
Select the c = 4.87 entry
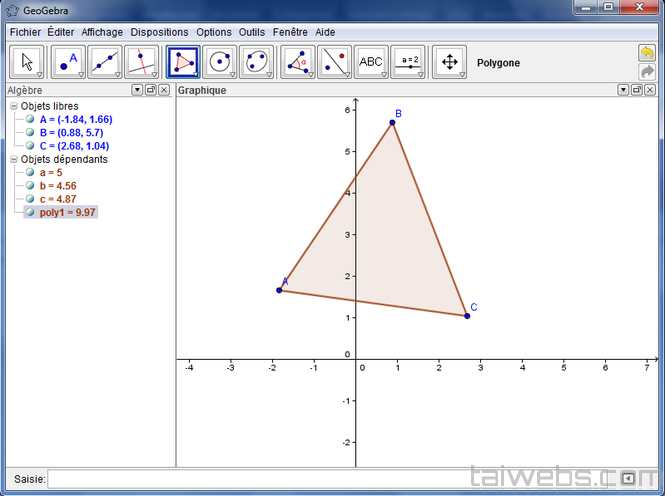[58, 199]
